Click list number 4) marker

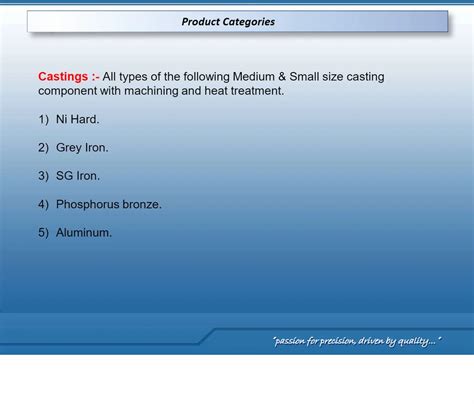tap(43, 204)
